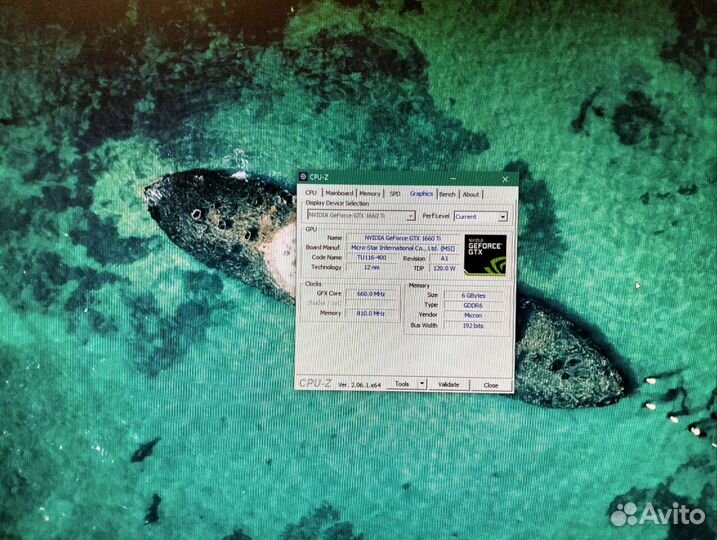Switch to the CPU tab

point(311,194)
